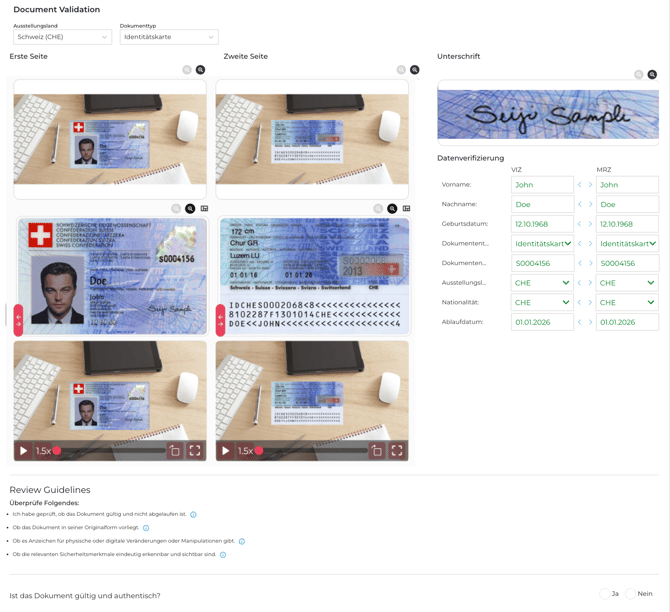Screen dimensions: 670x612
Task: Edit MRZ Vorname field John
Action: (627, 185)
